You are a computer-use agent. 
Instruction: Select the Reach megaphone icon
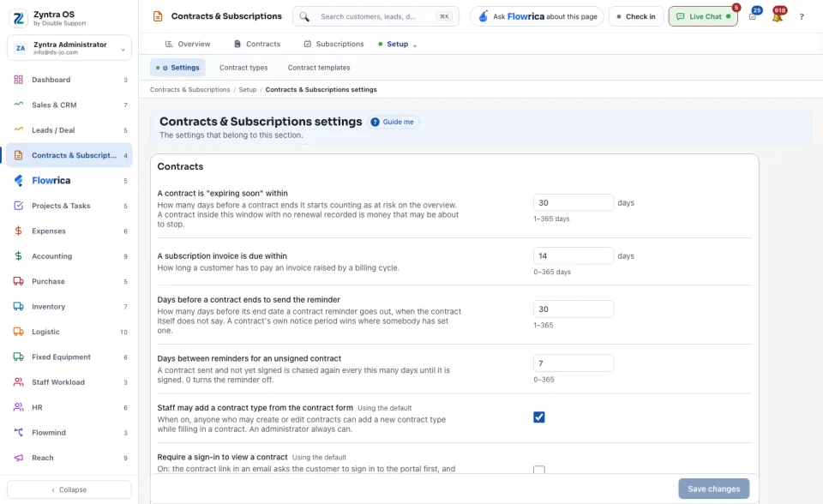(x=18, y=458)
